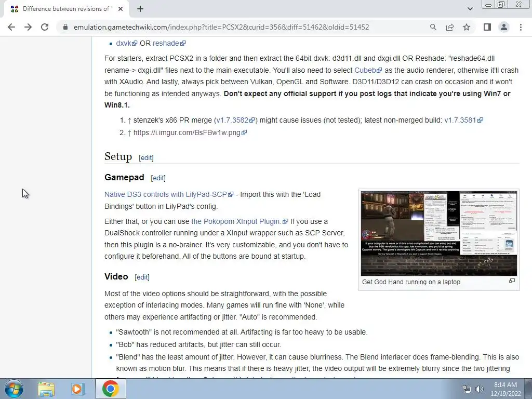This screenshot has width=532, height=399.
Task: Open Chrome side panel
Action: 487,27
